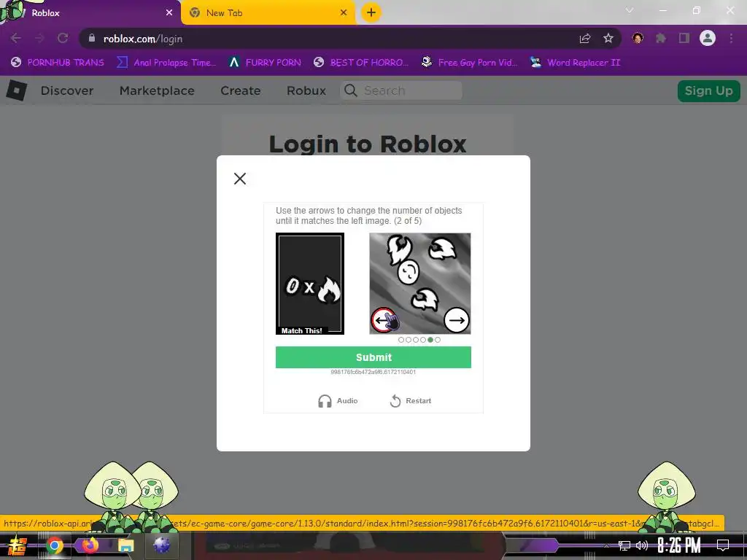The width and height of the screenshot is (747, 560).
Task: Open the Chrome profile menu
Action: [x=708, y=38]
